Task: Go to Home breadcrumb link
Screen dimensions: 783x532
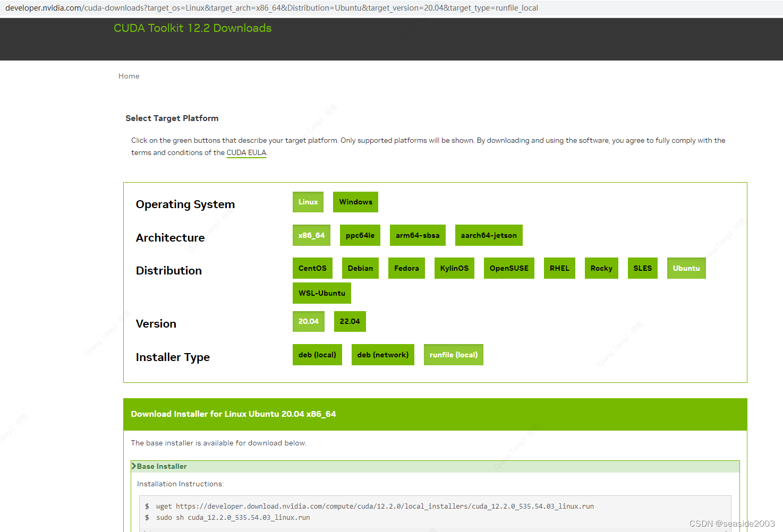Action: tap(129, 76)
